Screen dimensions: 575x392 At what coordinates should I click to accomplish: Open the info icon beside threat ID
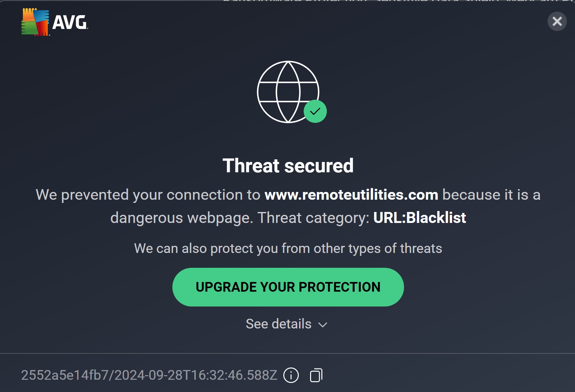point(291,375)
